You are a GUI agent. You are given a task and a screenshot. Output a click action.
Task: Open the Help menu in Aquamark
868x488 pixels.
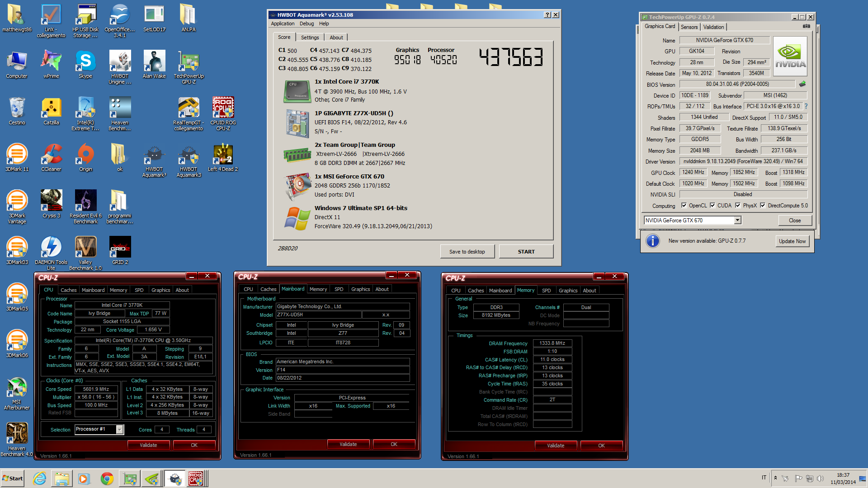pyautogui.click(x=324, y=23)
